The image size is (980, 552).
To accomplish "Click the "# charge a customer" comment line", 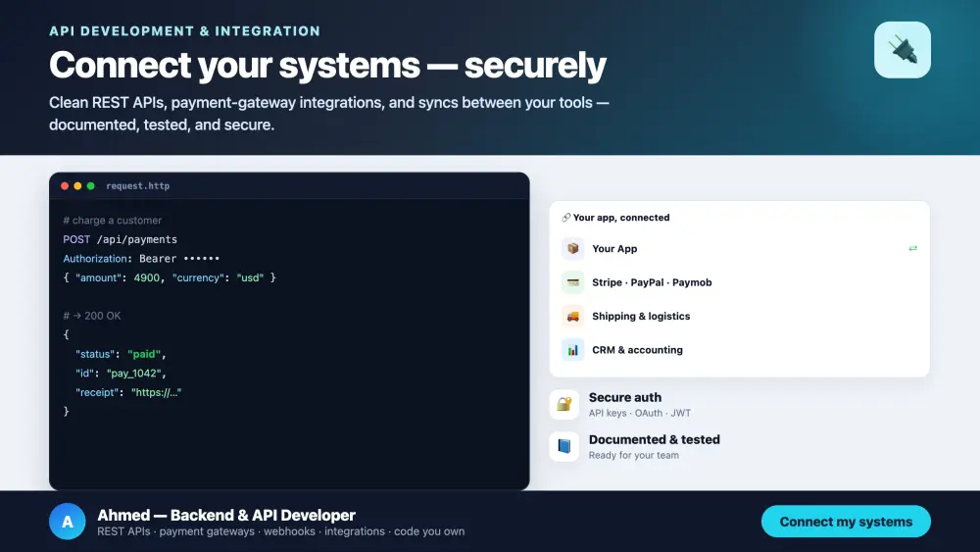I will (x=112, y=220).
